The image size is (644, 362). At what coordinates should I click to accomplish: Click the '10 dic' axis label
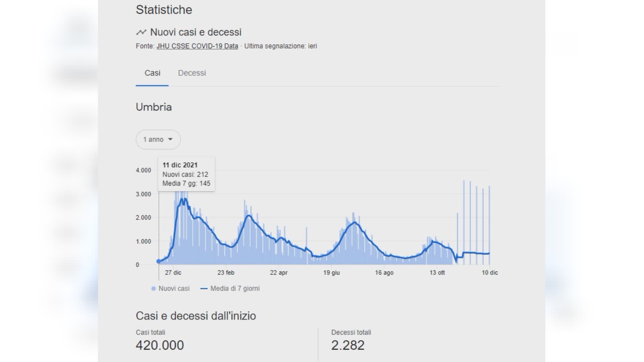pos(490,273)
